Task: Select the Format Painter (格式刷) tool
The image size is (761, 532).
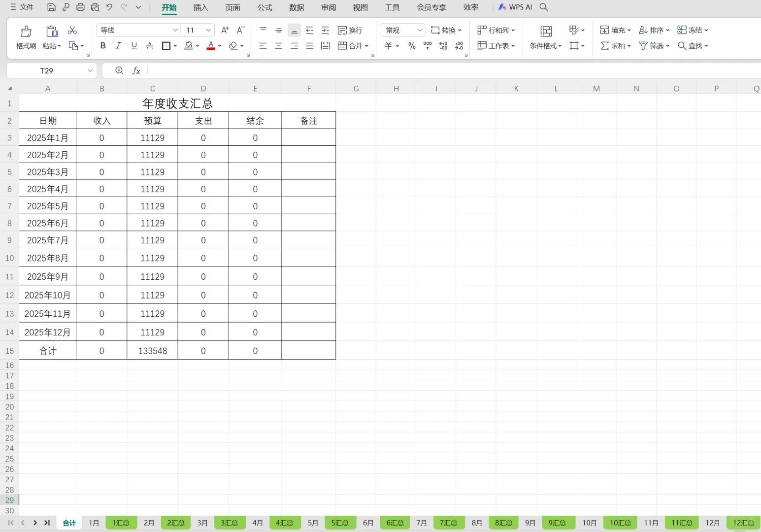Action: pyautogui.click(x=26, y=38)
